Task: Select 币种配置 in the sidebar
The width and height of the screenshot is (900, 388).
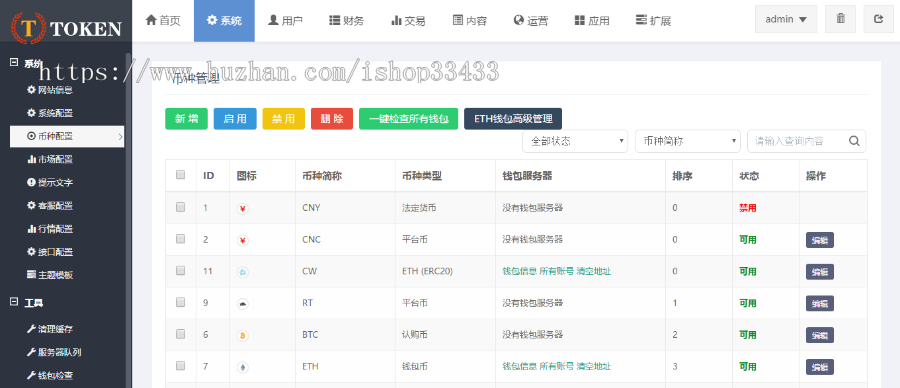Action: [67, 137]
